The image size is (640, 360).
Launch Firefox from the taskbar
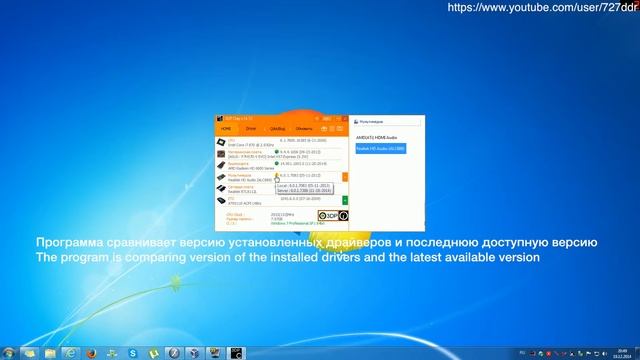click(x=91, y=353)
